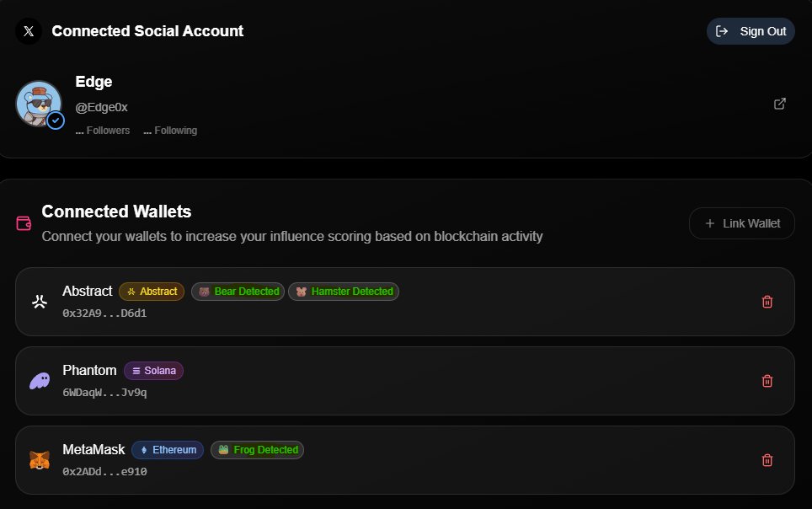
Task: Click the Phantom wallet name label
Action: click(89, 371)
